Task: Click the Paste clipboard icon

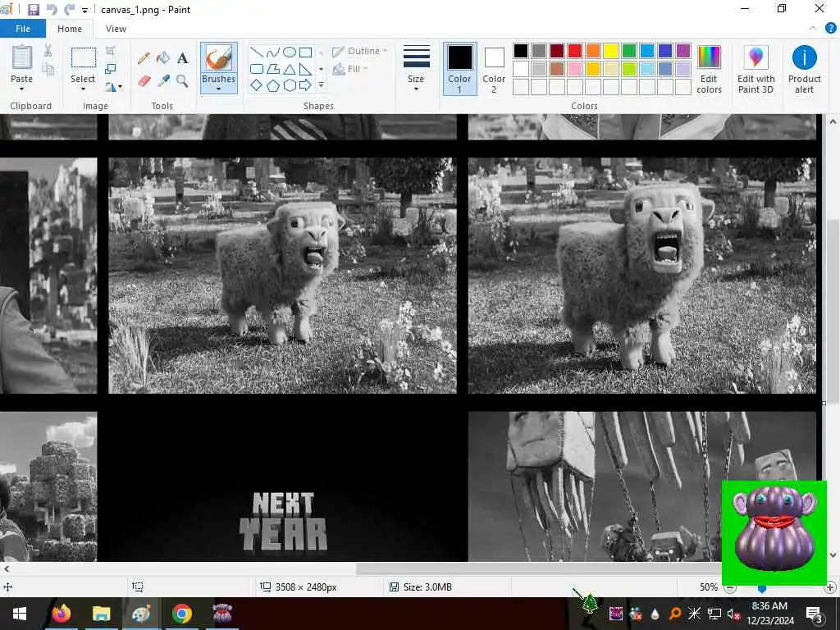Action: pos(22,57)
